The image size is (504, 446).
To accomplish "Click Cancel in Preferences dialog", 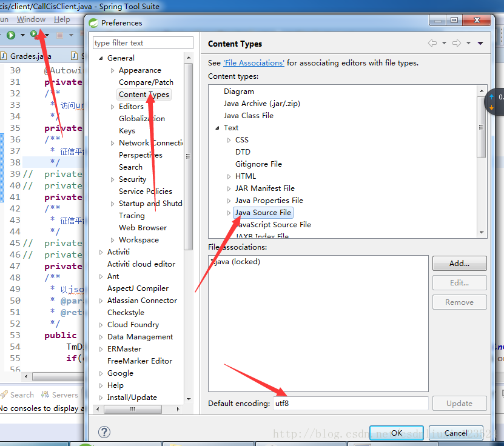I will [456, 433].
